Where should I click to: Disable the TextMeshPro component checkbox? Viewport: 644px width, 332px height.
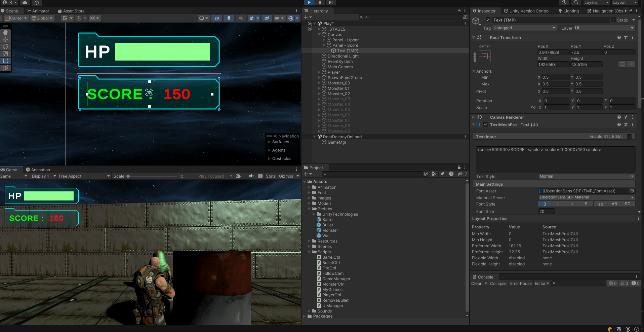(x=485, y=124)
